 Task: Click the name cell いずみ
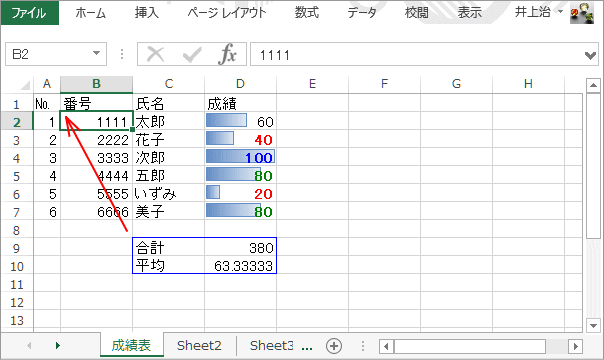tap(169, 194)
